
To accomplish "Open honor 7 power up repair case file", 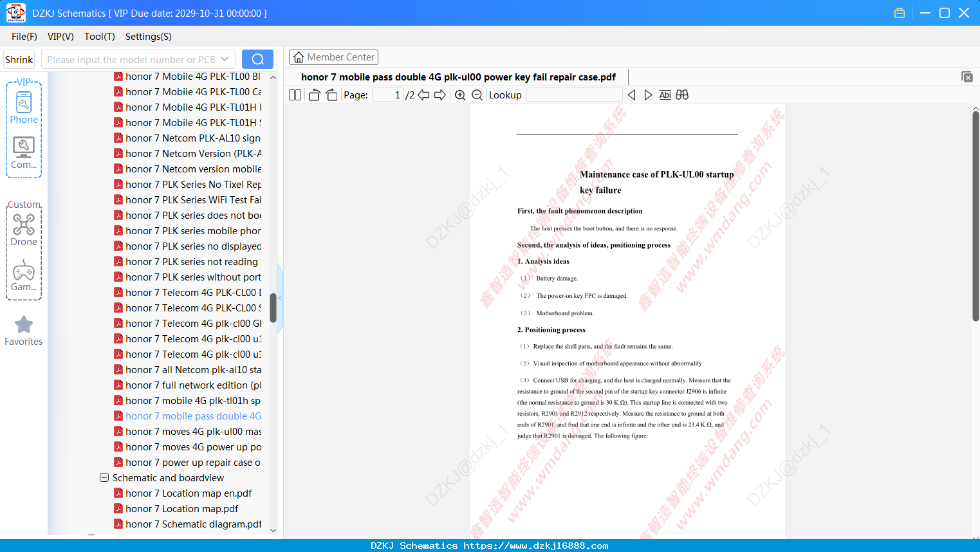I will 193,463.
